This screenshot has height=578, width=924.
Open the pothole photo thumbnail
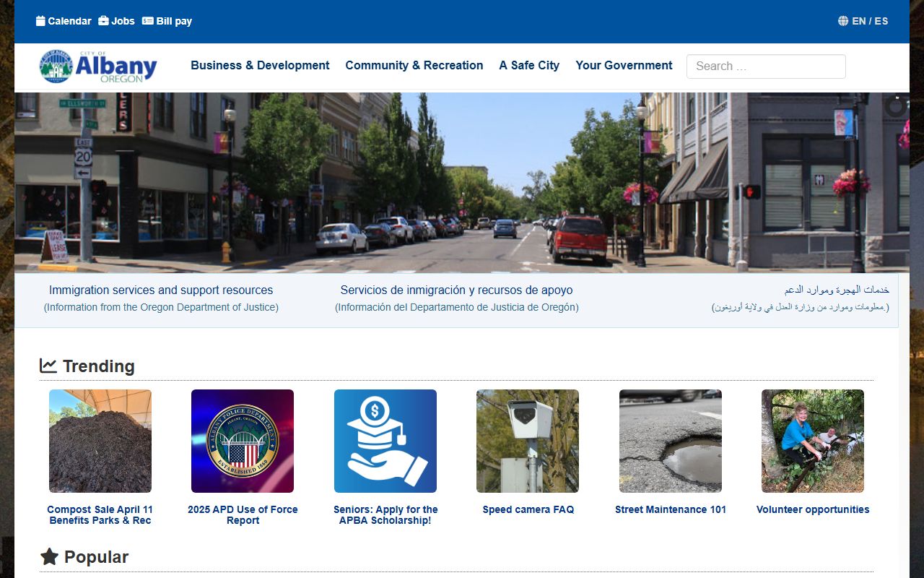tap(671, 441)
